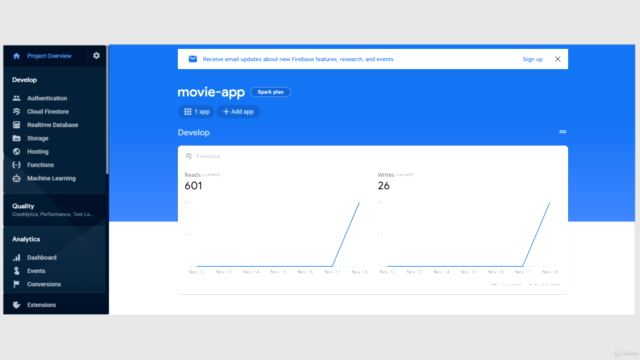Open Cloud Firestore in the sidebar
Screen dimensions: 640x360
48,111
